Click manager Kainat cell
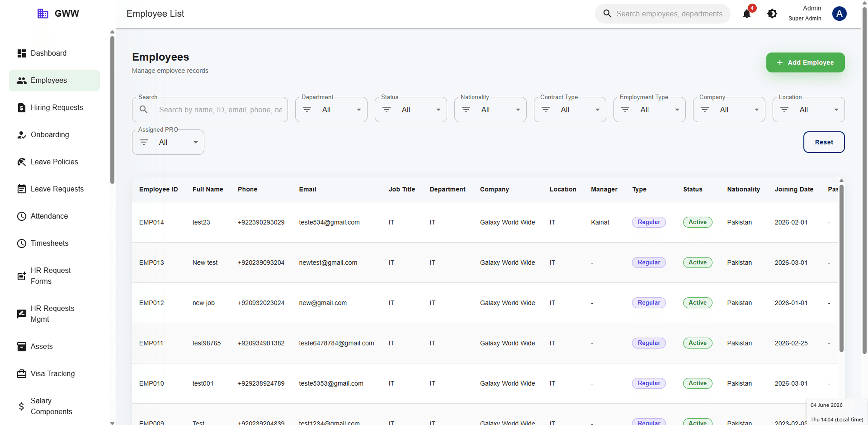This screenshot has width=868, height=425. [600, 222]
